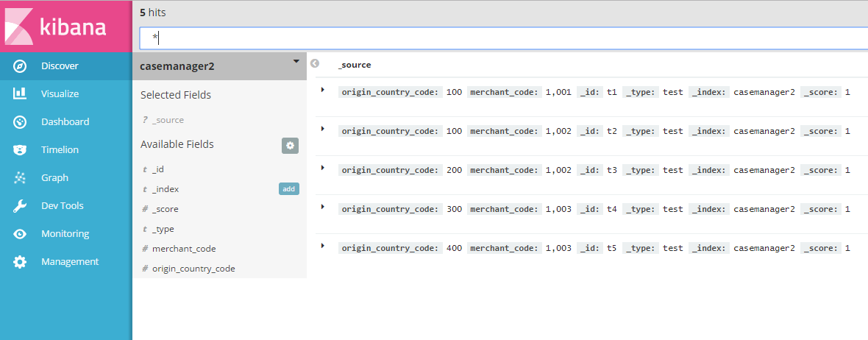Screen dimensions: 868x340
Task: Open Monitoring via eye icon
Action: coord(20,234)
